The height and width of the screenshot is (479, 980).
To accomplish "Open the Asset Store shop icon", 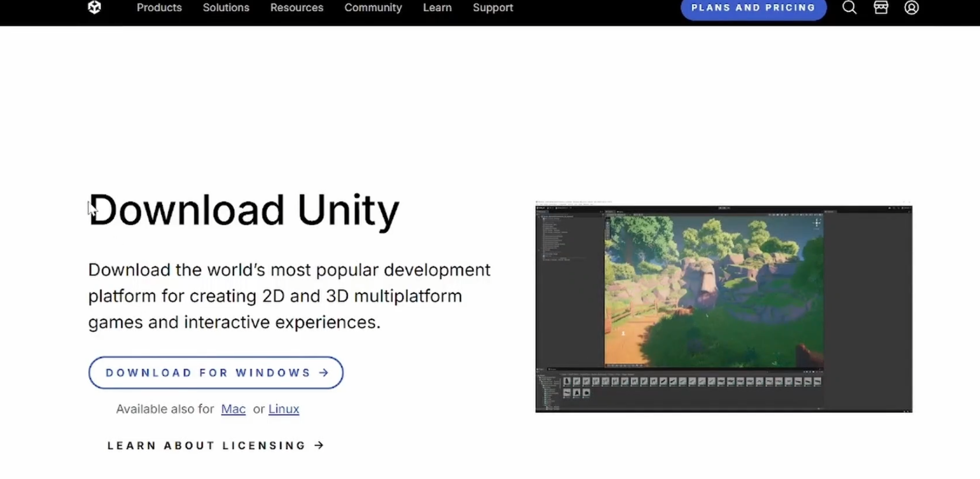I will click(x=881, y=7).
